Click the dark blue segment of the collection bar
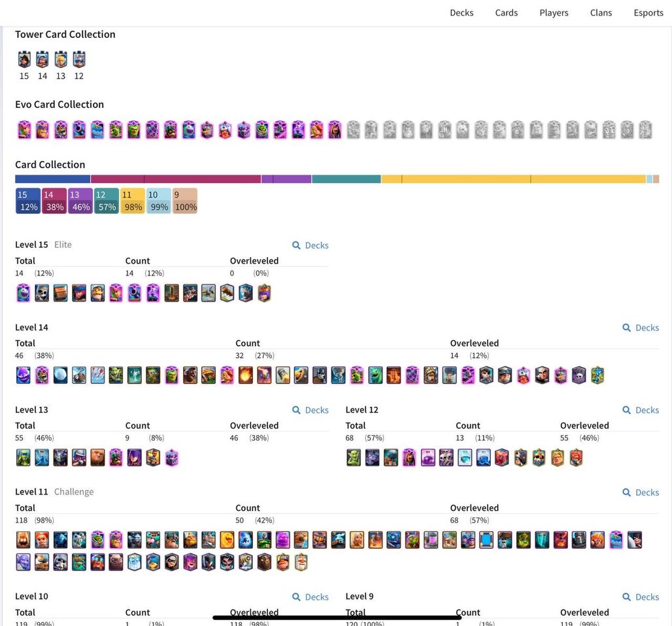 (x=53, y=179)
